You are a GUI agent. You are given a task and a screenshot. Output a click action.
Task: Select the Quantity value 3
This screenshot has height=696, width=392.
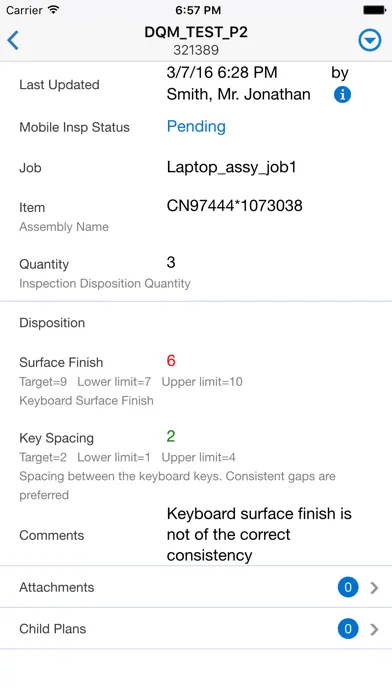coord(171,262)
